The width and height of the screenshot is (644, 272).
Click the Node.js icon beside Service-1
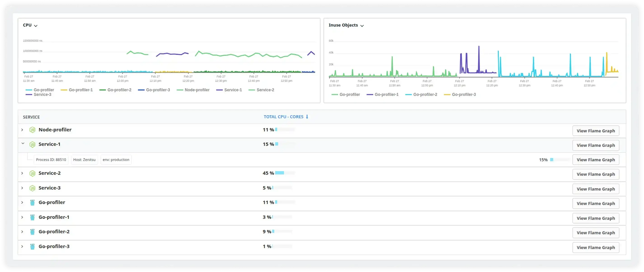[x=32, y=144]
